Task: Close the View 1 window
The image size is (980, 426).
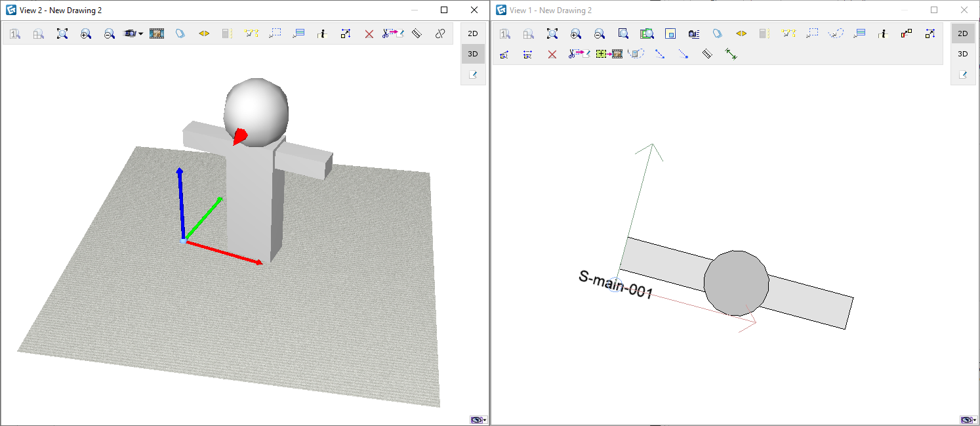Action: click(964, 10)
